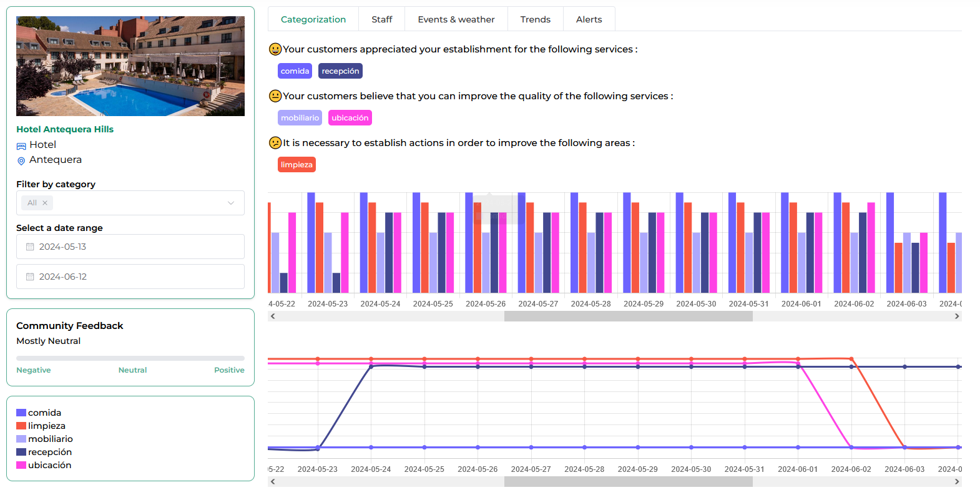Click the bar chart horizontal scrollbar thumb
980x495 pixels.
coord(629,316)
